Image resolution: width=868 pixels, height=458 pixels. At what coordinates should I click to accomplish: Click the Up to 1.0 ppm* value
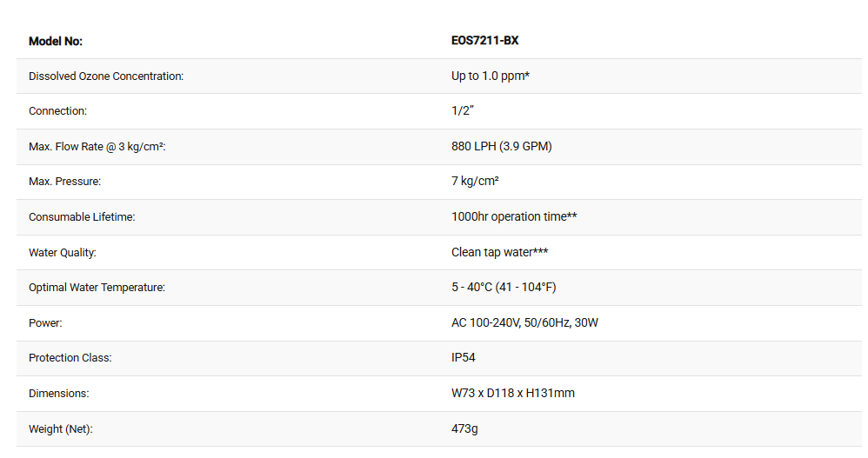coord(491,76)
